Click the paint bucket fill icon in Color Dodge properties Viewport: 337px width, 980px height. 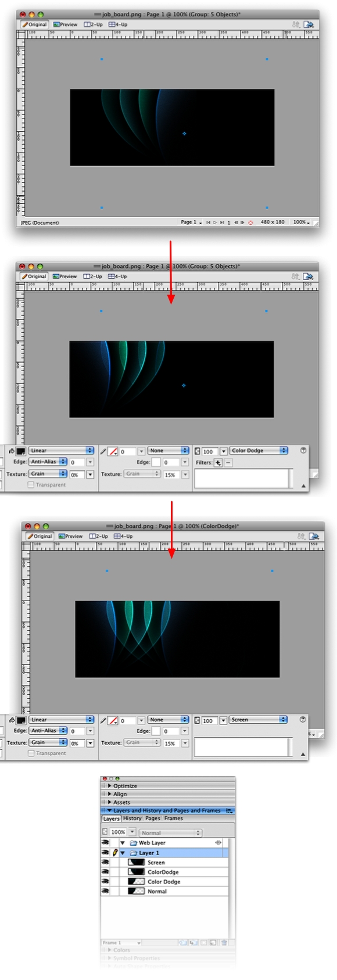pyautogui.click(x=12, y=451)
